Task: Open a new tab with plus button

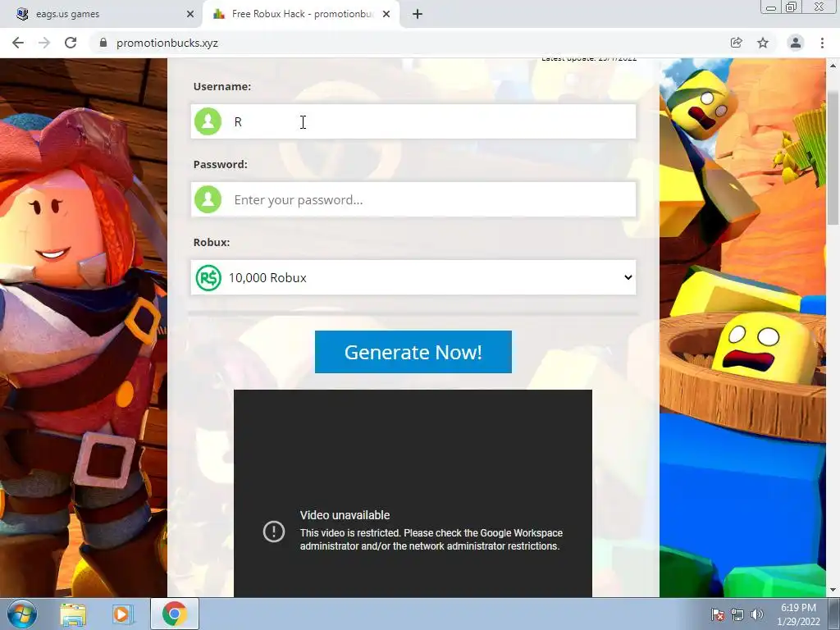Action: (x=418, y=14)
